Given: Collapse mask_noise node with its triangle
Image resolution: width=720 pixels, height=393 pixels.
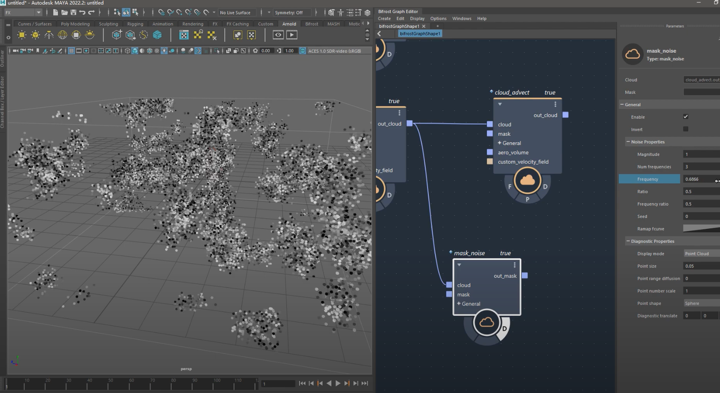Looking at the screenshot, I should click(x=459, y=265).
